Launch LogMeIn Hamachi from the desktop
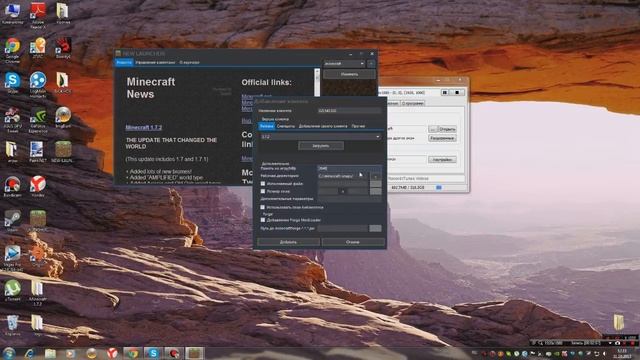640x360 pixels. pos(38,85)
